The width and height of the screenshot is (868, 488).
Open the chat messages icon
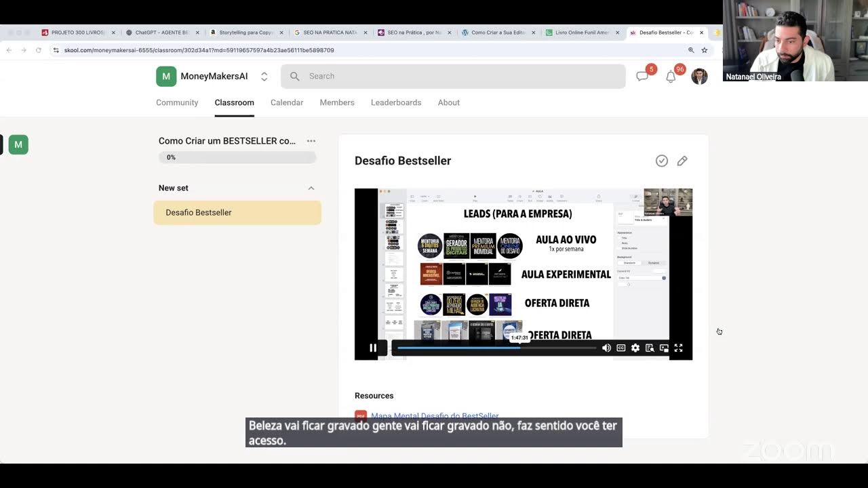[642, 76]
